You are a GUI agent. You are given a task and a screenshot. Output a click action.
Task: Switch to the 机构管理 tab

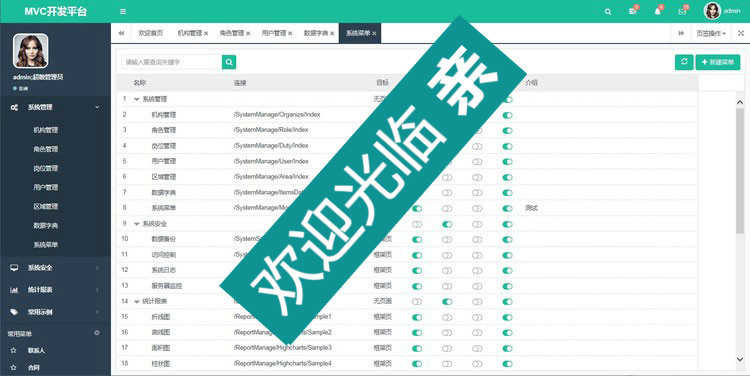point(190,33)
